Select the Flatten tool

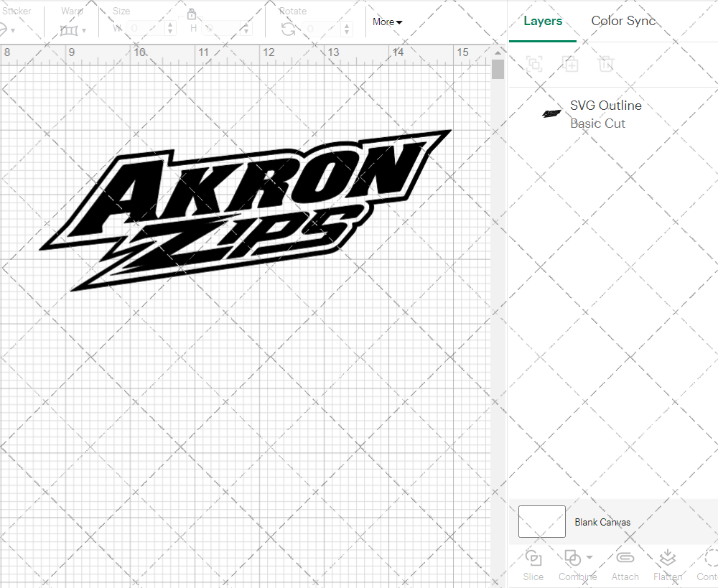click(668, 565)
